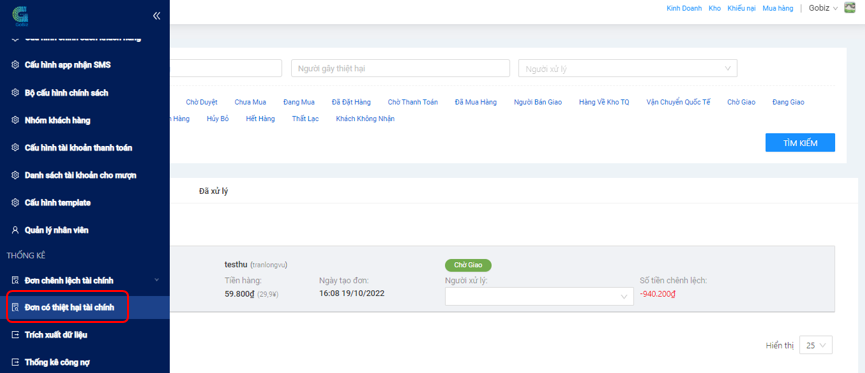
Task: Filter by Hết Hàng status
Action: [x=260, y=119]
